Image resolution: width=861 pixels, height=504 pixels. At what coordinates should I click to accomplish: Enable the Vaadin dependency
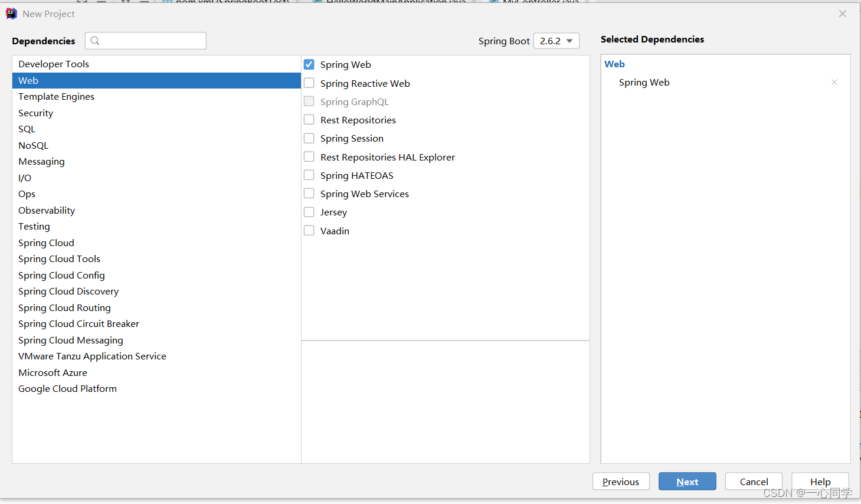pyautogui.click(x=309, y=231)
